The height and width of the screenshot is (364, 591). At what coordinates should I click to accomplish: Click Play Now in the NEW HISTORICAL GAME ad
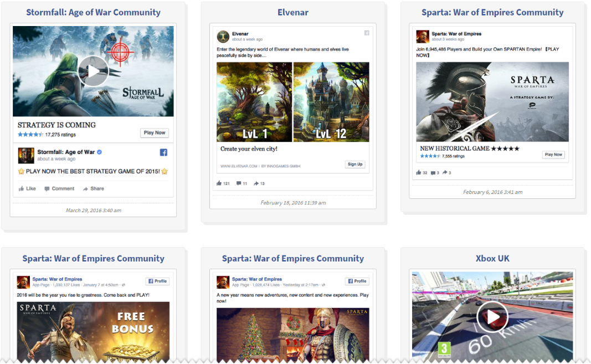click(x=553, y=155)
